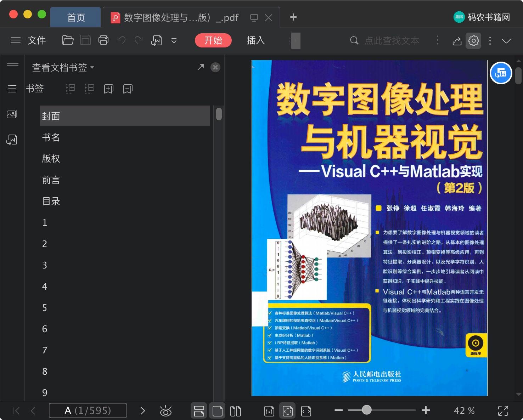Click the document vertical scrollbar thumb
Screen dimensions: 523x420
tap(518, 76)
